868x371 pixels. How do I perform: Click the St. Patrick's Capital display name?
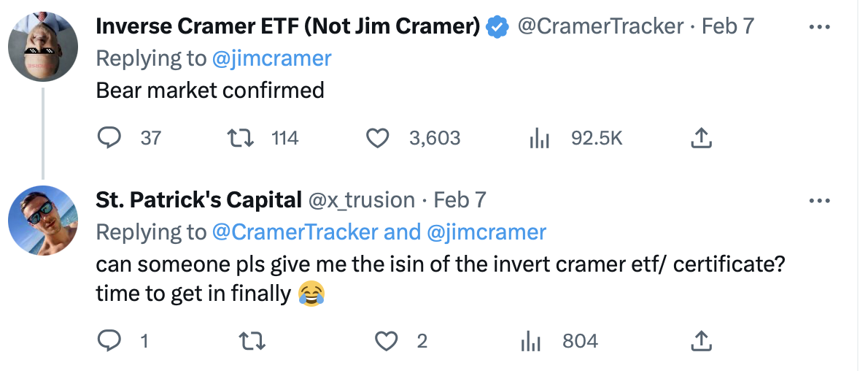[198, 199]
